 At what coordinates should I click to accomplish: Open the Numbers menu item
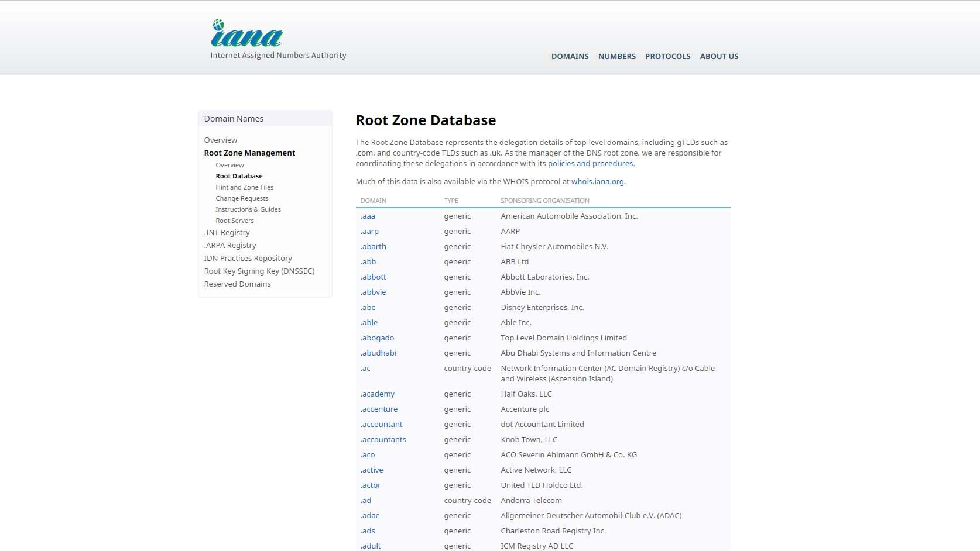click(x=616, y=57)
